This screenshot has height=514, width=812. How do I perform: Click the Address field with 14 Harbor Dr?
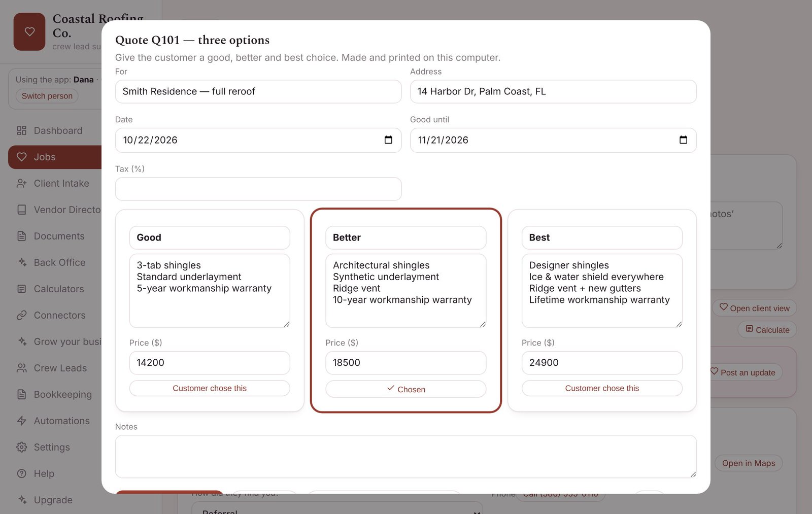pyautogui.click(x=553, y=91)
